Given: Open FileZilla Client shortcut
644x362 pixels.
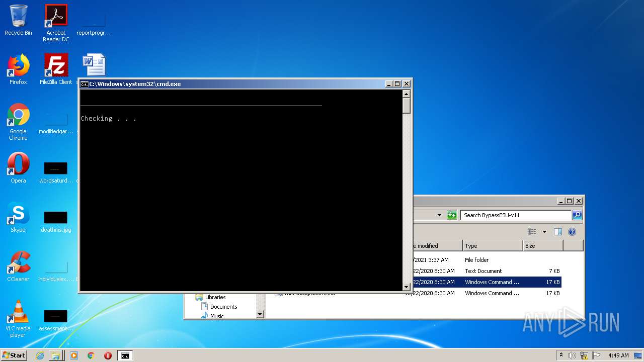Looking at the screenshot, I should (x=56, y=70).
